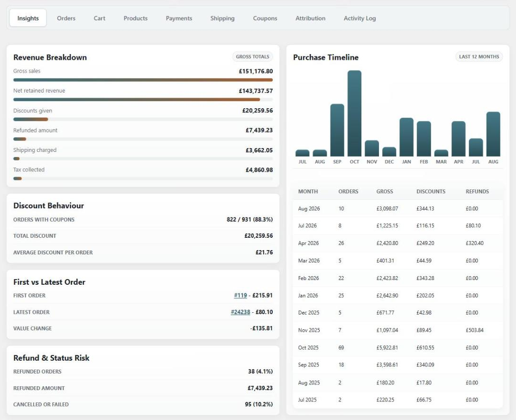Click gross value £3,098.07
The image size is (516, 420).
[x=387, y=208]
